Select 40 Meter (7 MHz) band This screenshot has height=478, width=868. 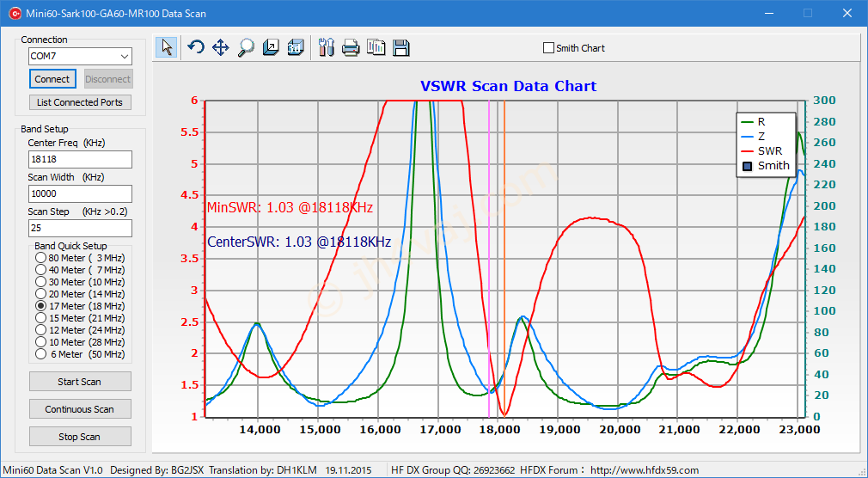click(x=40, y=270)
